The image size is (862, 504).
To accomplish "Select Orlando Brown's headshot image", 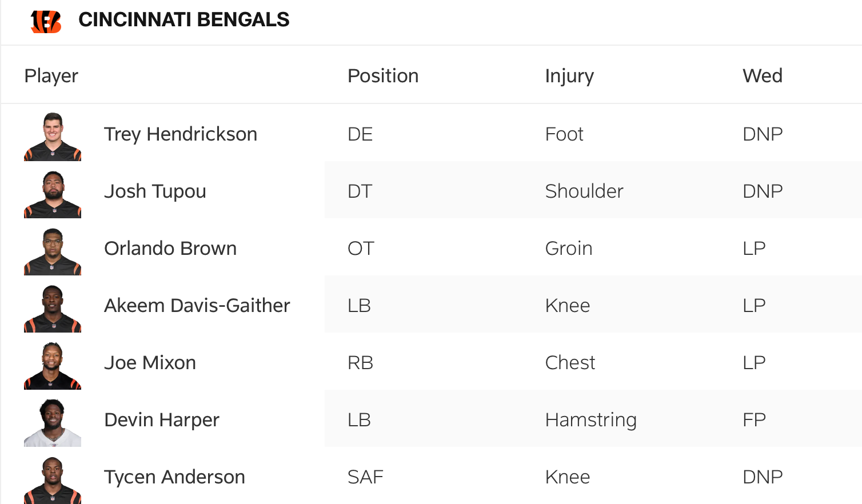I will [53, 251].
